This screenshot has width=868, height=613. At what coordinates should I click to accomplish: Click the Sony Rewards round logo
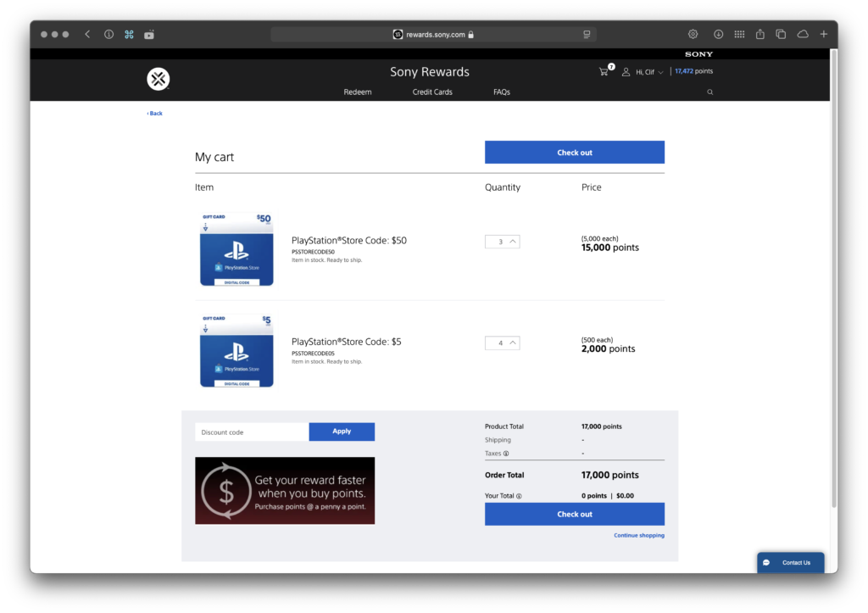click(x=159, y=79)
